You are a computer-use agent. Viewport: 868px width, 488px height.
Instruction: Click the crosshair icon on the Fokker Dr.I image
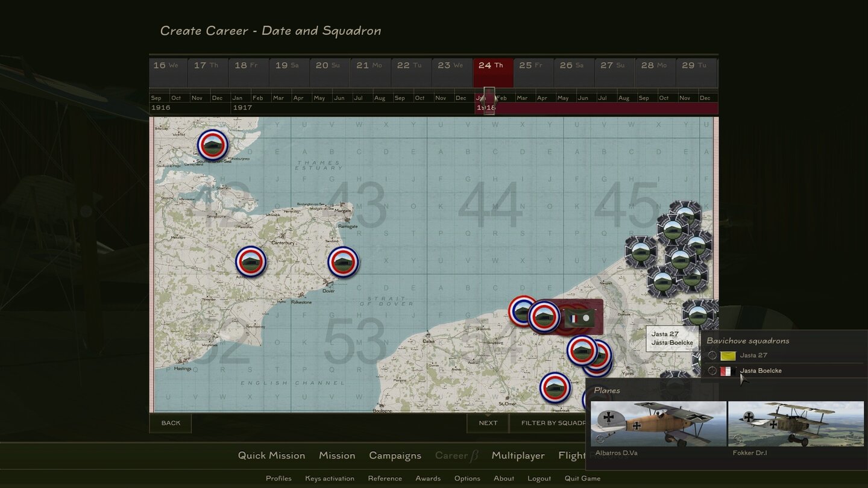click(737, 439)
